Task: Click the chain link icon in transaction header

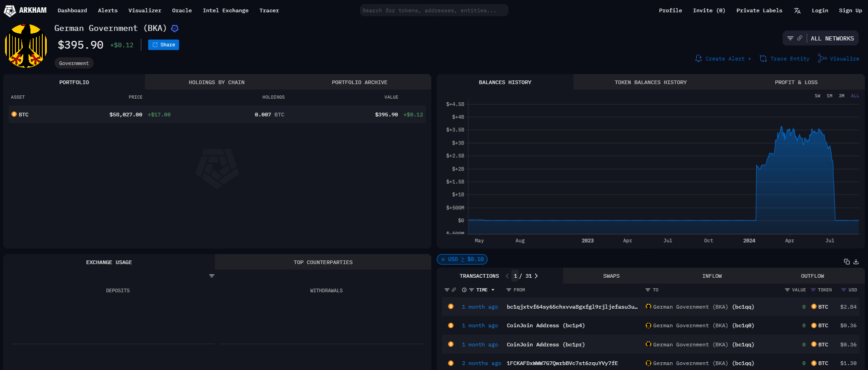Action: click(x=454, y=290)
